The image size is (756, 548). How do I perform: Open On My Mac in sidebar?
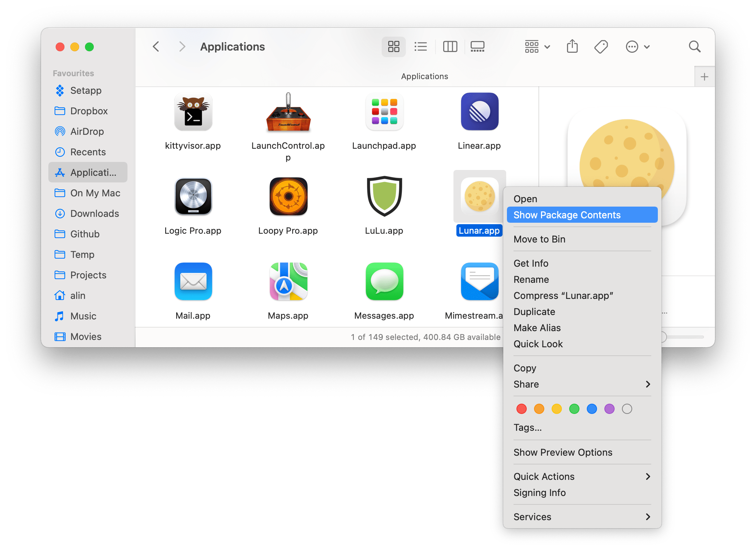(88, 193)
